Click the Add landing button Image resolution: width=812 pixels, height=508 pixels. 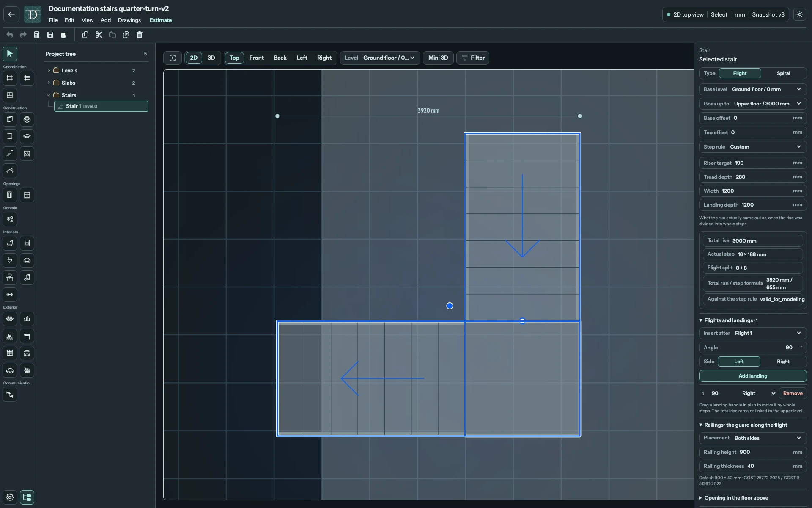tap(752, 376)
